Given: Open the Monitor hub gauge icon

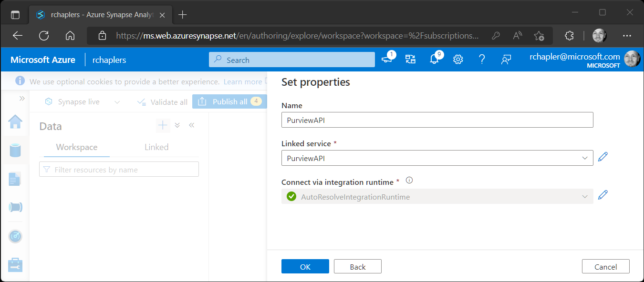Looking at the screenshot, I should [15, 236].
